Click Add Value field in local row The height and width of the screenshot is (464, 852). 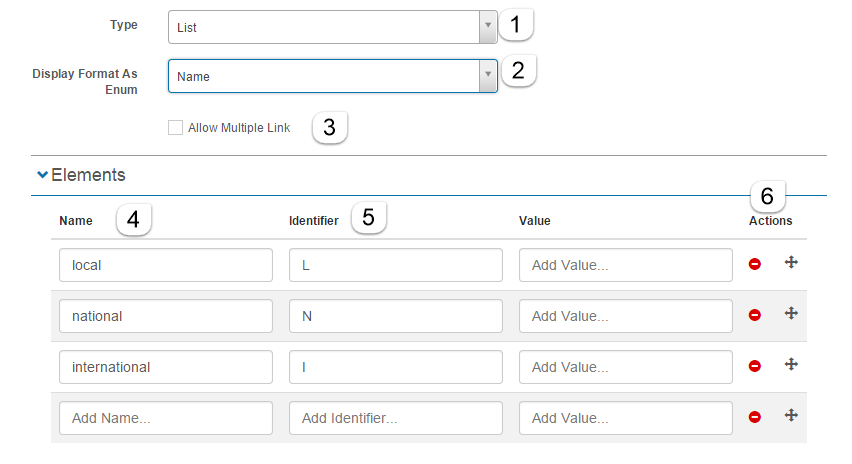[626, 265]
